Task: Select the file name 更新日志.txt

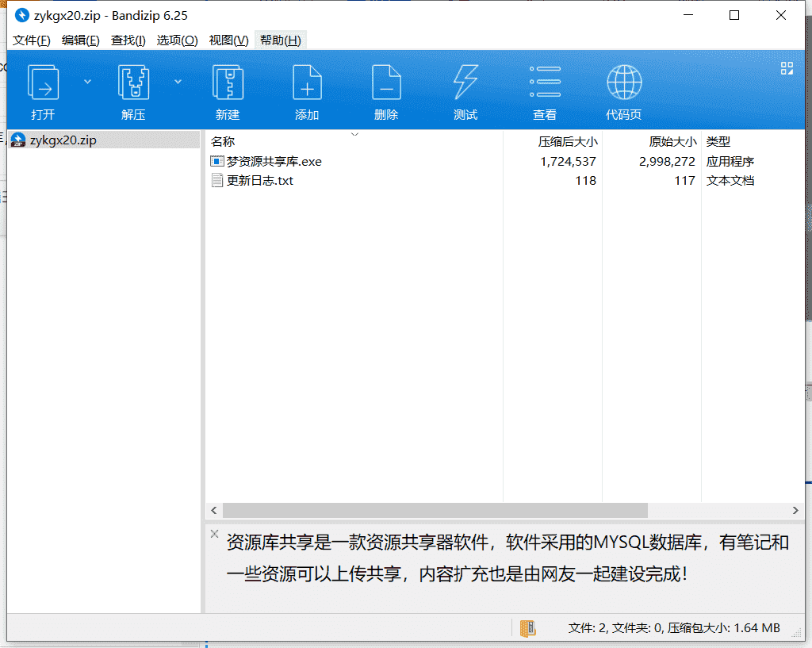Action: click(260, 181)
